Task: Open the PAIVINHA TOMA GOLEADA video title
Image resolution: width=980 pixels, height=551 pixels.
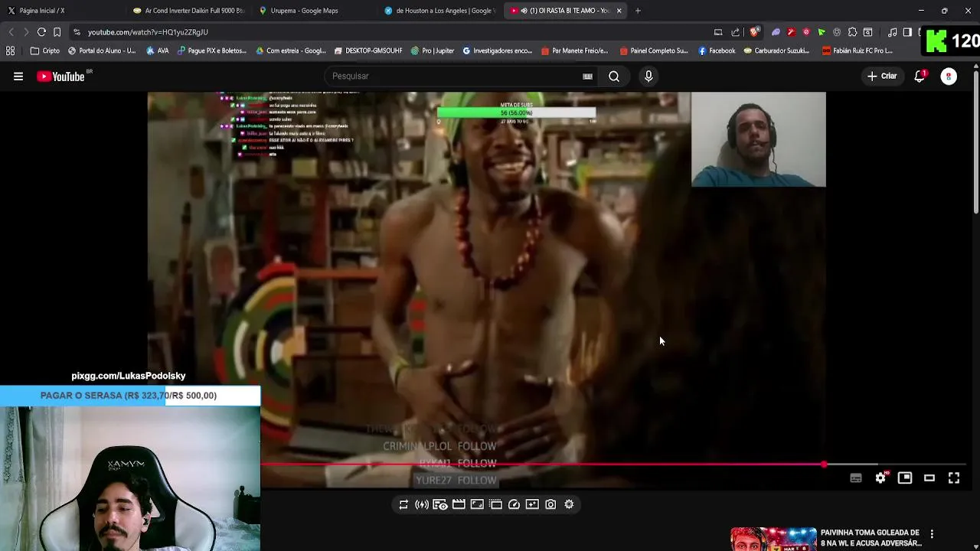Action: 871,538
